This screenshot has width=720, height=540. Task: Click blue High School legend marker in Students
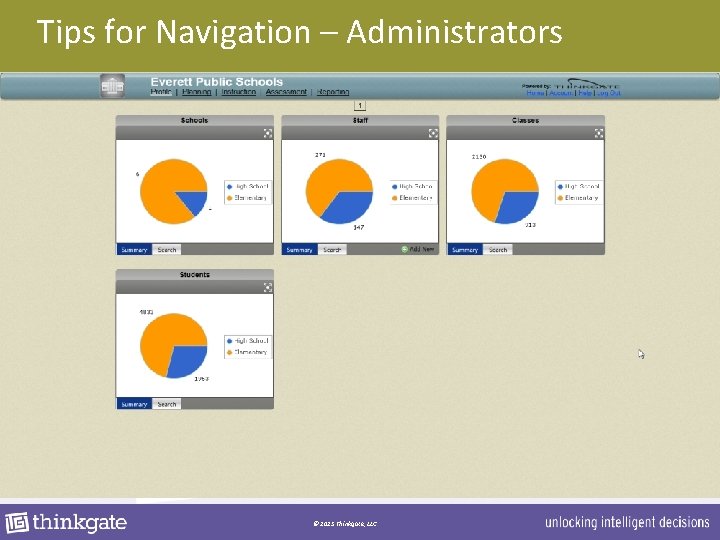click(x=230, y=341)
